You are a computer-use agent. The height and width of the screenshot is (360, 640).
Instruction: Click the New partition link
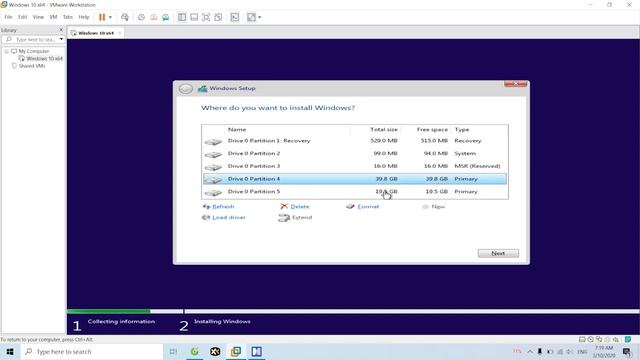(x=433, y=207)
